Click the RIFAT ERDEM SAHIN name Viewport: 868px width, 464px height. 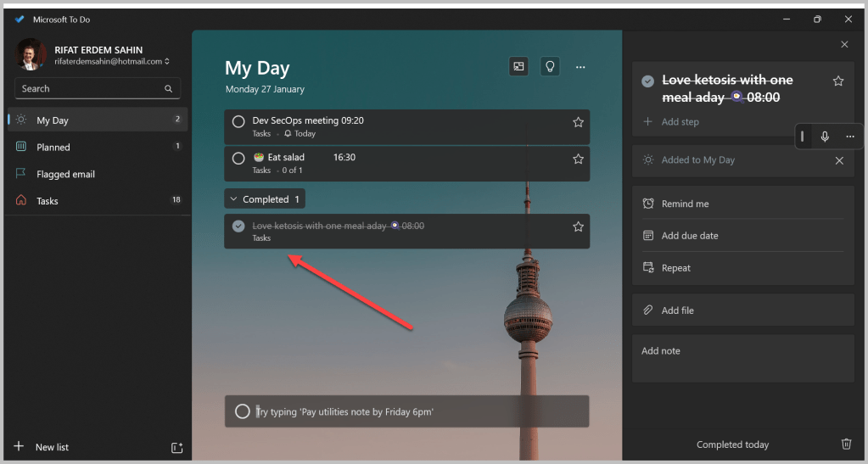click(x=98, y=50)
